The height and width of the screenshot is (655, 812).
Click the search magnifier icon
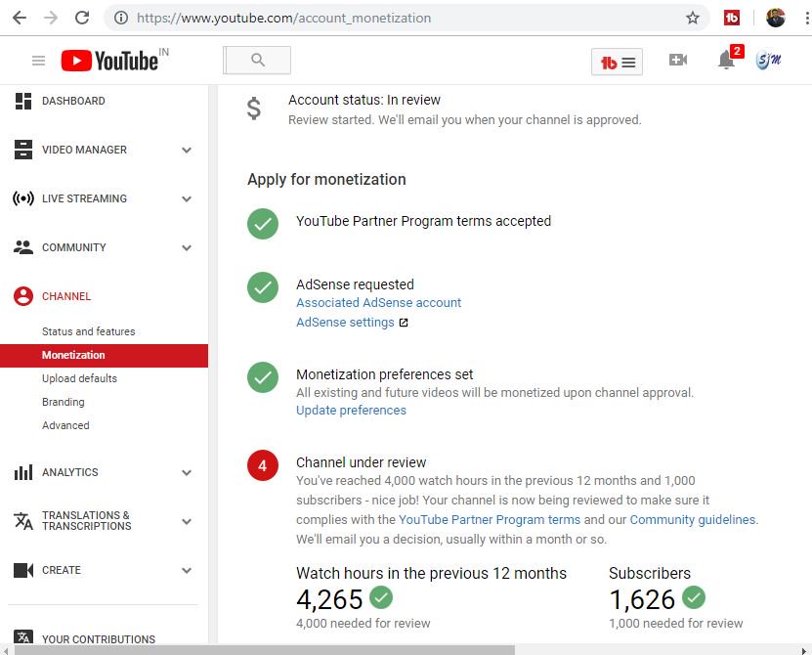point(258,60)
